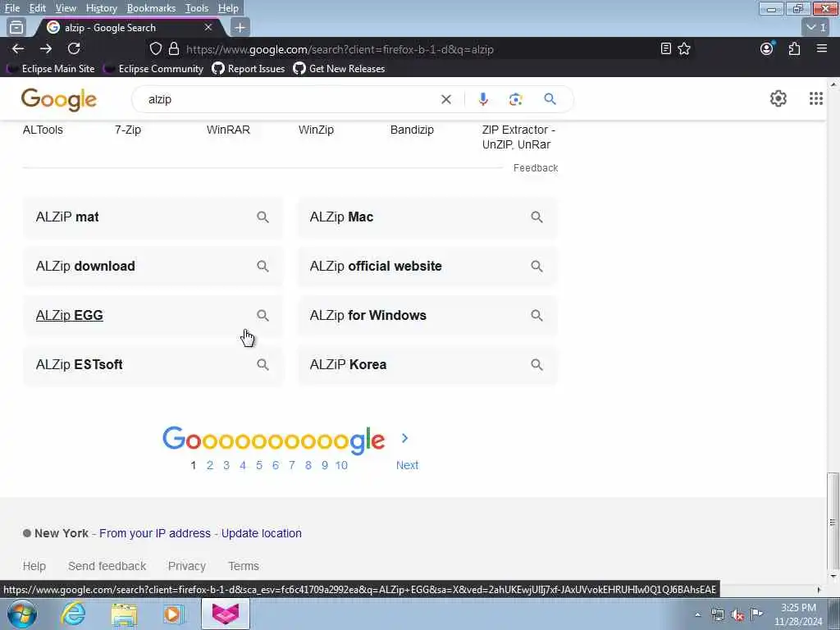This screenshot has height=630, width=840.
Task: Select ALZip official website related search
Action: [427, 267]
